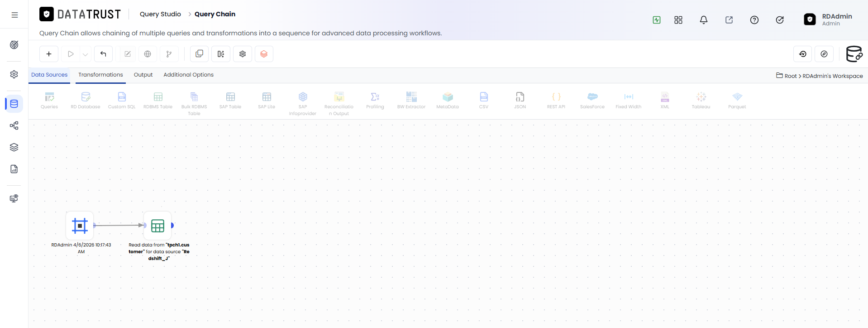Open the gear settings in toolbar
Viewport: 868px width, 328px height.
(243, 54)
